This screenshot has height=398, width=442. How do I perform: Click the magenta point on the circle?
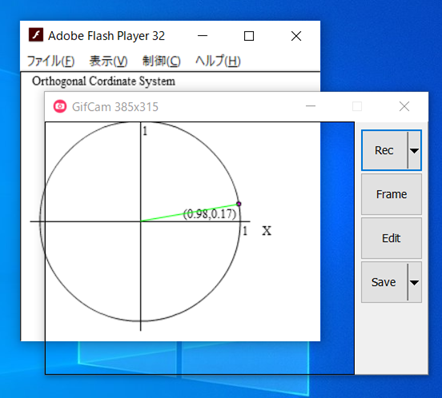point(239,204)
